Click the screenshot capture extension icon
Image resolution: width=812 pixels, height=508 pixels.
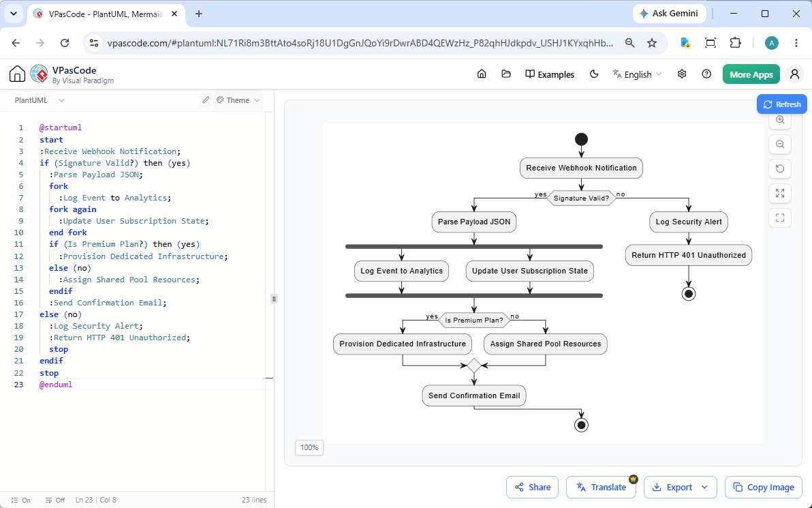pyautogui.click(x=710, y=43)
